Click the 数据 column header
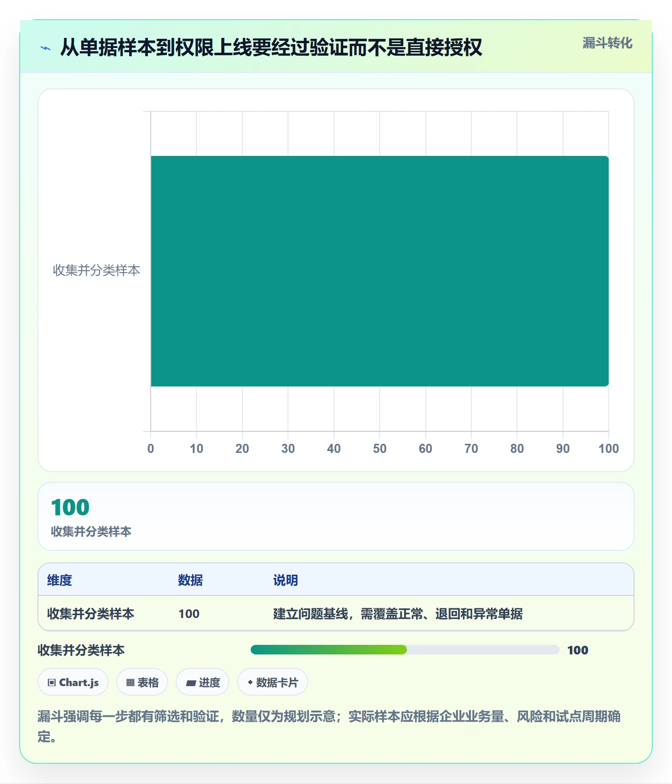The image size is (672, 784). coord(190,580)
